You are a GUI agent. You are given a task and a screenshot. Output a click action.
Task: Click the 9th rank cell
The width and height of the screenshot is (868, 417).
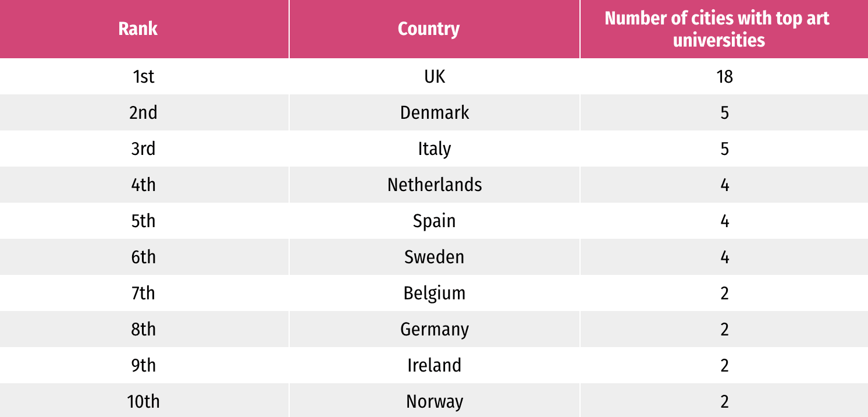click(x=144, y=365)
